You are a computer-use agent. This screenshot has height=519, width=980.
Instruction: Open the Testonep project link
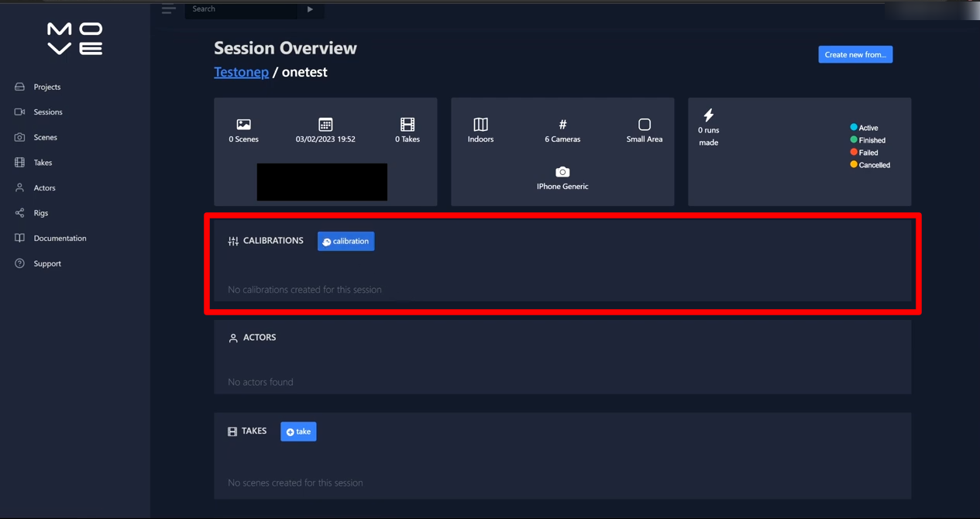241,72
